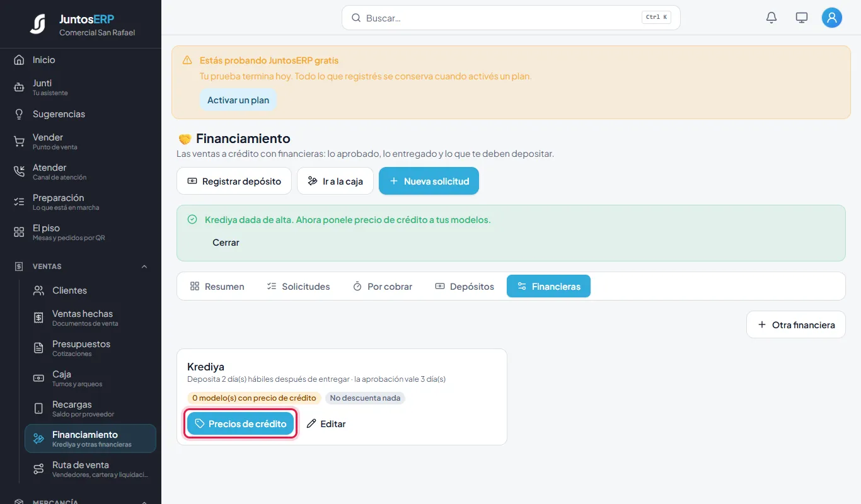Add Otra financiera

796,324
